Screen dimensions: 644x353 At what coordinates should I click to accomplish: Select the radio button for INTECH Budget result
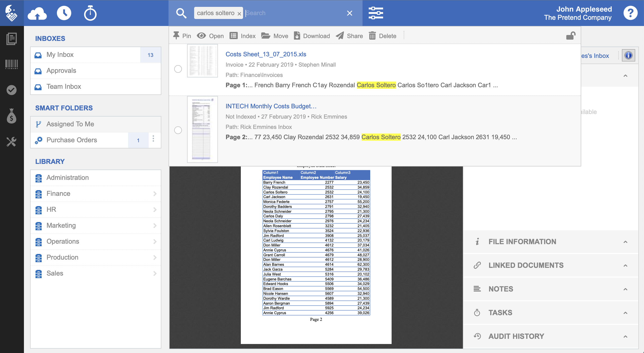(x=178, y=130)
